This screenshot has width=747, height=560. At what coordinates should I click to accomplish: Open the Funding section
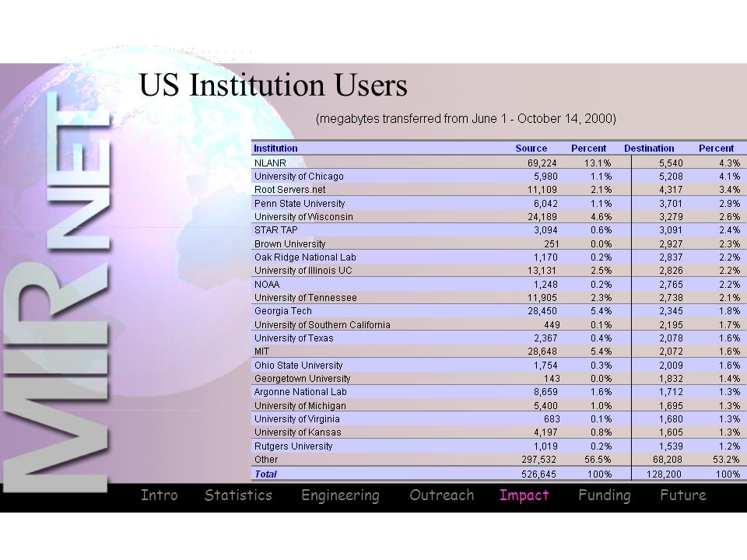pos(604,495)
